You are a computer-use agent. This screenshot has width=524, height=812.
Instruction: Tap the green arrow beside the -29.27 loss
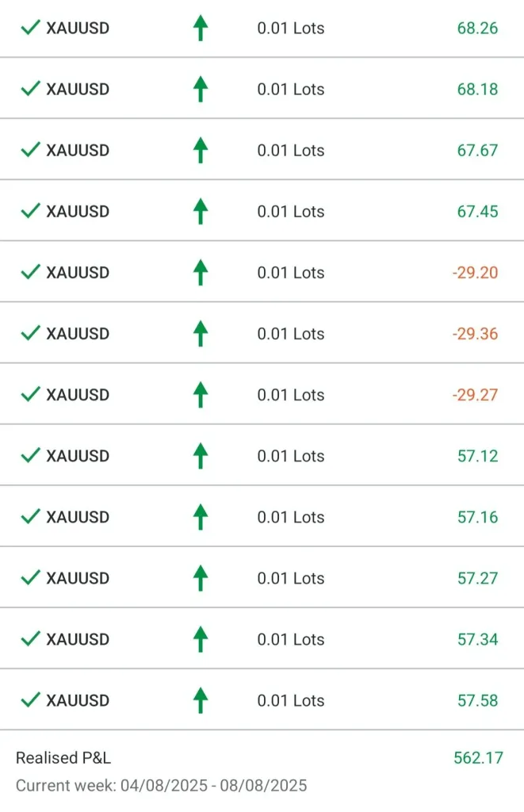click(201, 394)
